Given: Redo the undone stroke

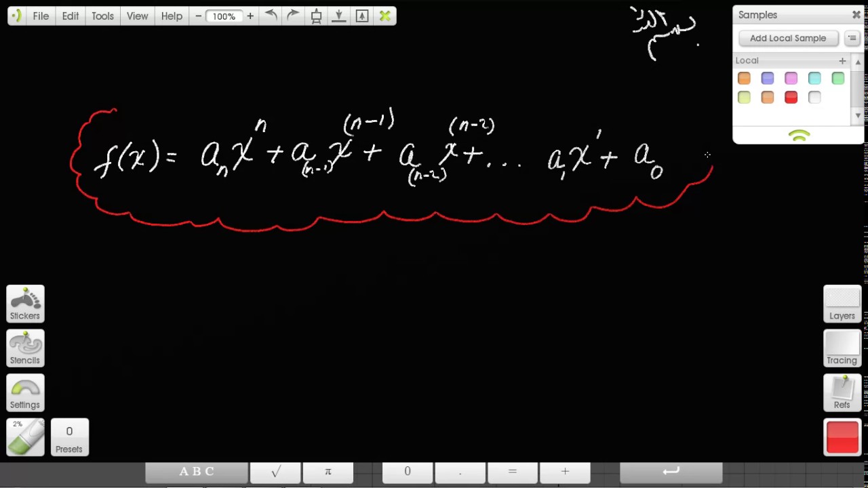Looking at the screenshot, I should [293, 16].
